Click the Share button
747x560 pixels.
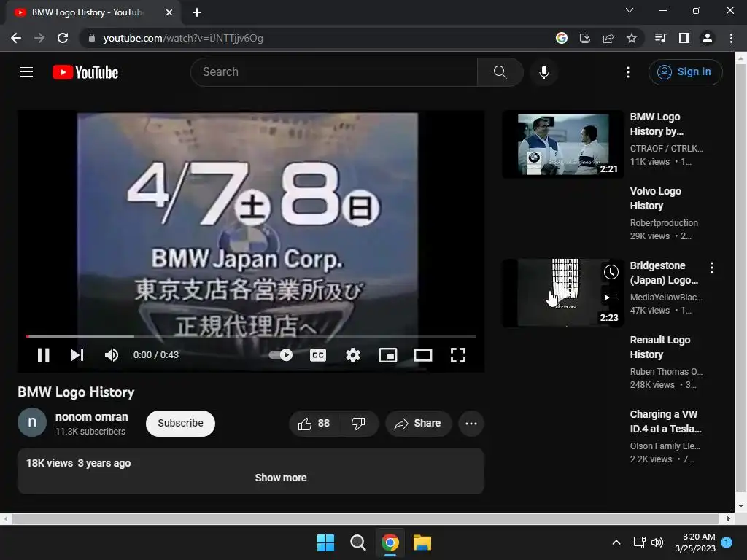click(x=418, y=424)
